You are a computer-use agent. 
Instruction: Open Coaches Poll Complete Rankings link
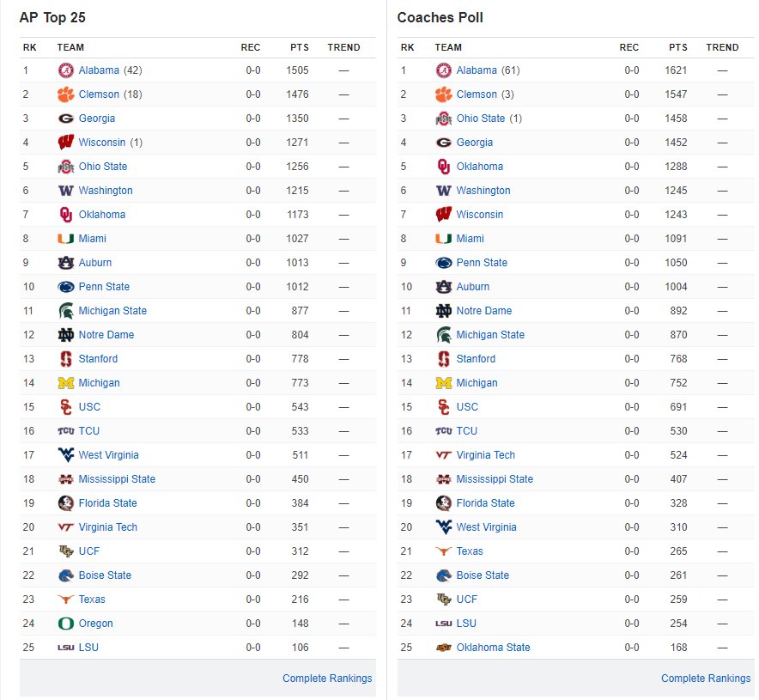706,679
